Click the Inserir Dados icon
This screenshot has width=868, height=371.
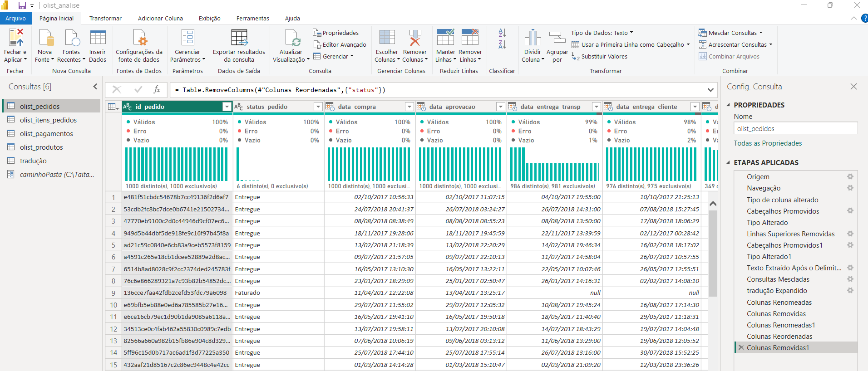click(98, 38)
